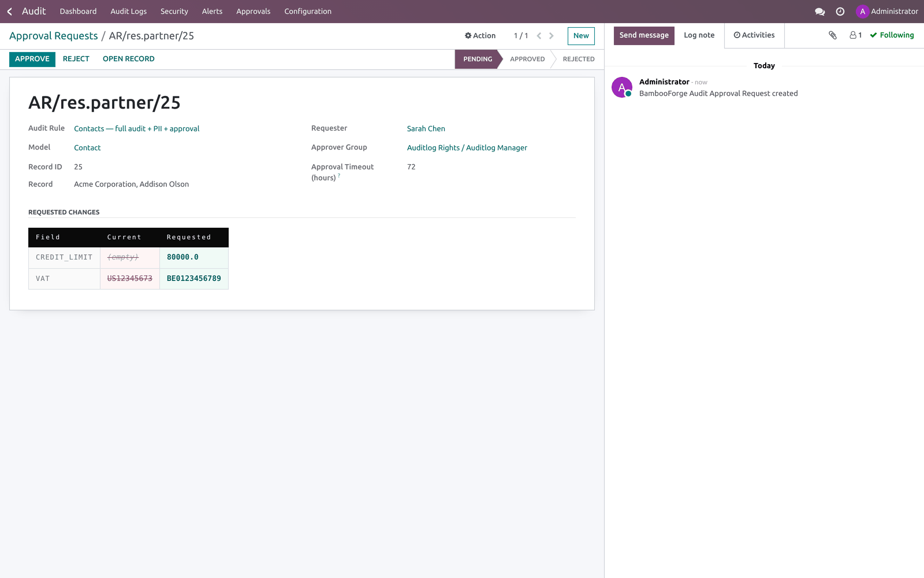924x578 pixels.
Task: Open the Audit Logs menu
Action: click(129, 12)
